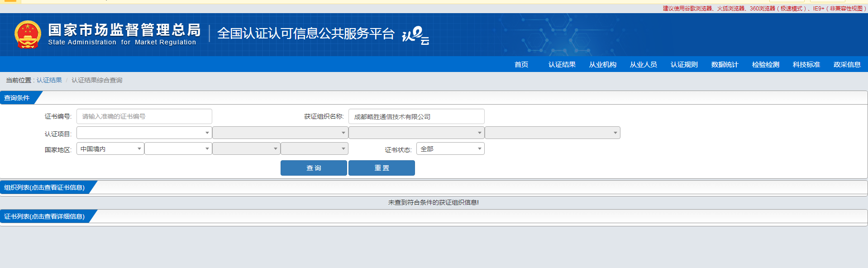
Task: Expand the 证书状态 dropdown showing 全部
Action: (x=450, y=148)
